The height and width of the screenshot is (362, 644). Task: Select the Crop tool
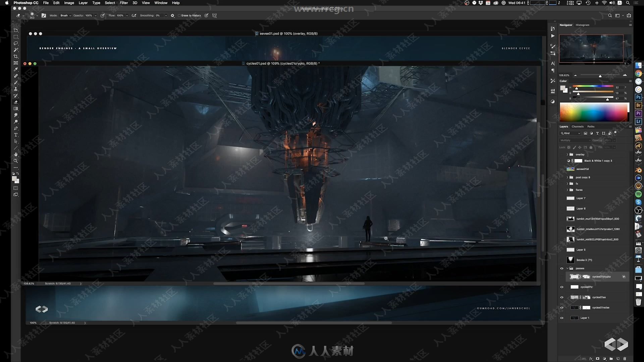click(x=16, y=56)
